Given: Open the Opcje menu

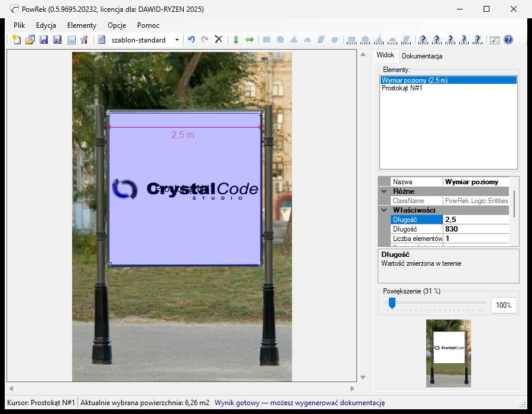Looking at the screenshot, I should tap(116, 25).
